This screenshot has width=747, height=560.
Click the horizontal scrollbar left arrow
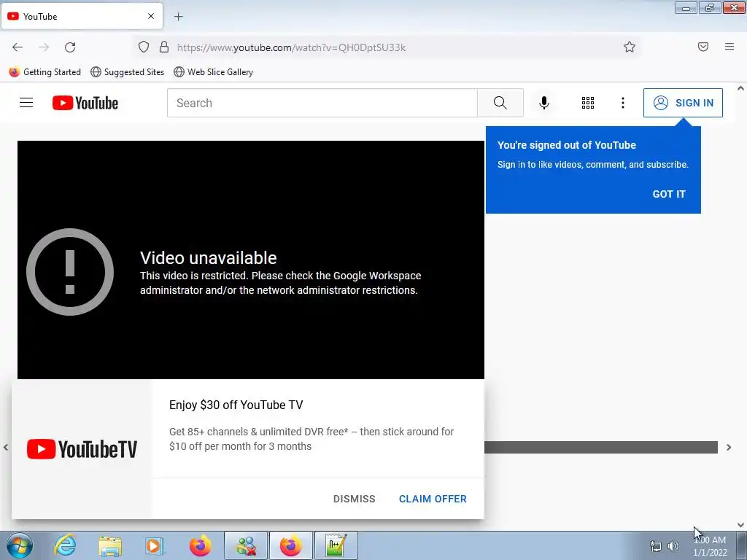pos(6,447)
